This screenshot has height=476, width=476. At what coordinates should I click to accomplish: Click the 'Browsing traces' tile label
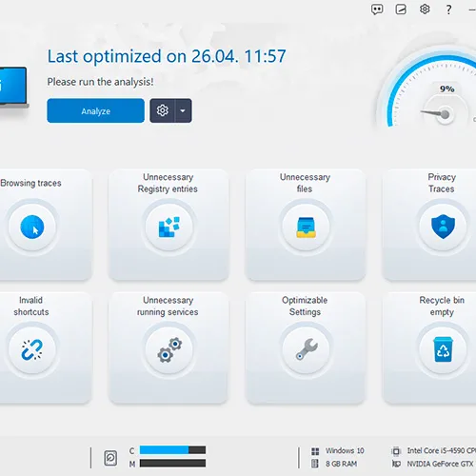coord(30,183)
